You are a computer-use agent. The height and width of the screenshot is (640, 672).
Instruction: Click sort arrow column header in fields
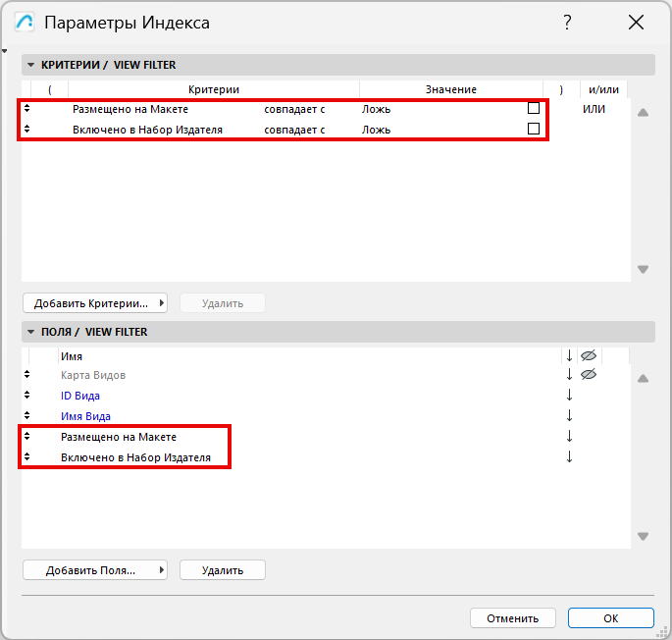[x=569, y=355]
